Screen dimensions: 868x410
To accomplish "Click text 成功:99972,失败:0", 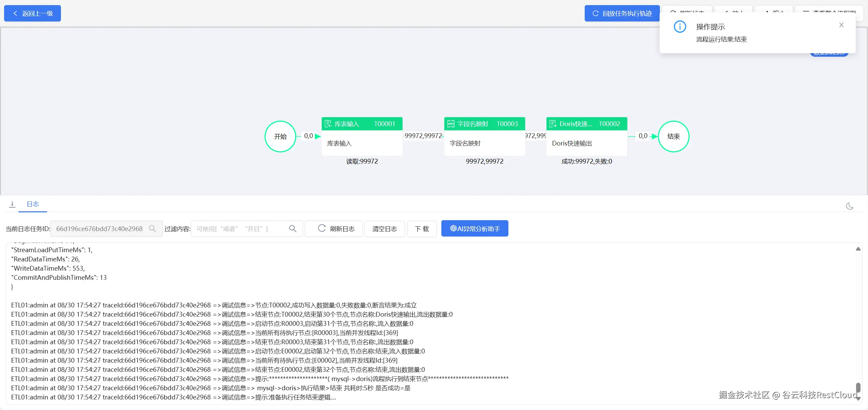I will tap(587, 161).
